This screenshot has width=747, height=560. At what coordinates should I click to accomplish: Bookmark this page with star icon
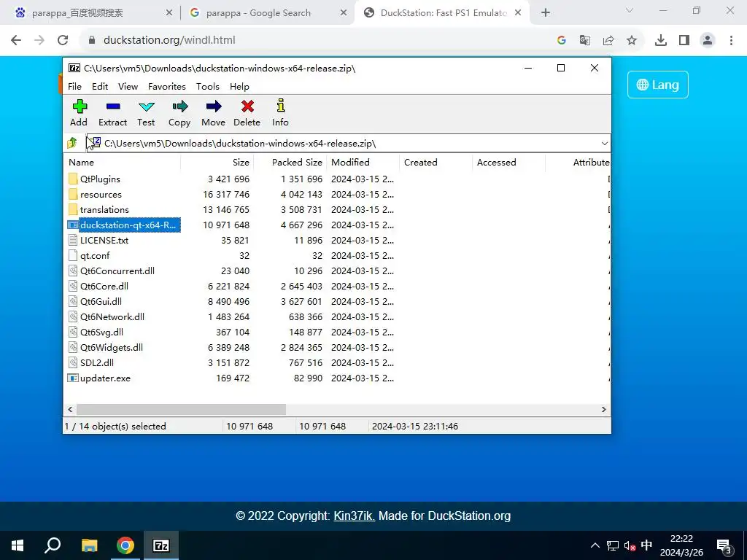click(632, 40)
